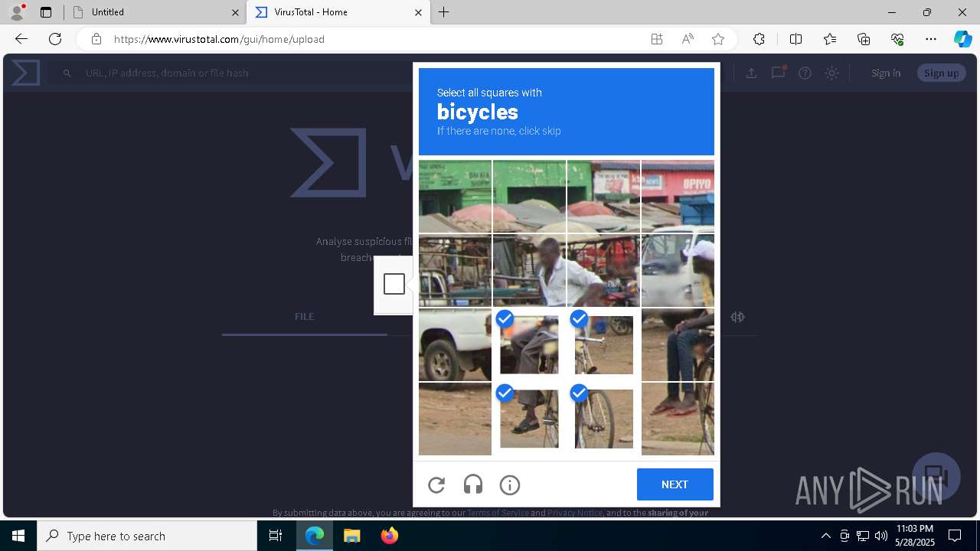This screenshot has height=551, width=980.
Task: Open VirusTotal help question mark
Action: (x=805, y=73)
